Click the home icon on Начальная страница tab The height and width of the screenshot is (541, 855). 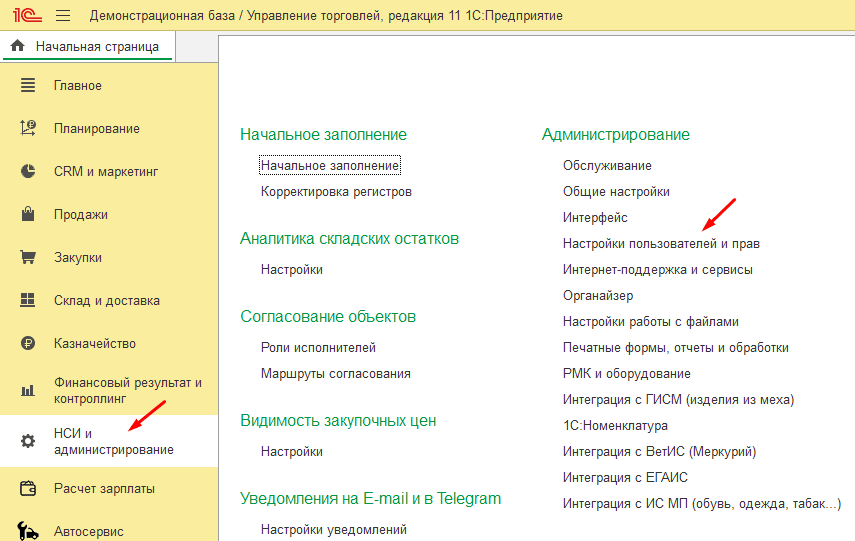(17, 46)
